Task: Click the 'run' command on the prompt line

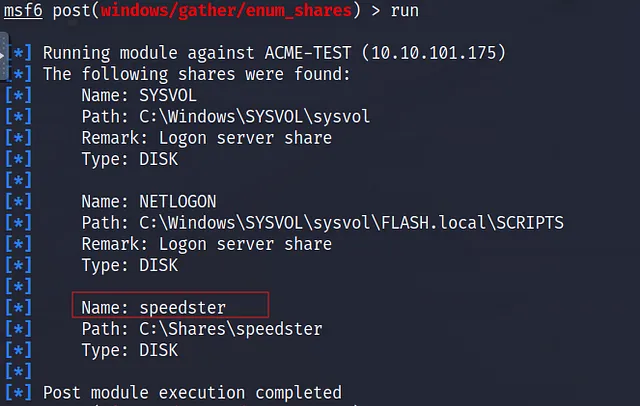Action: click(x=404, y=10)
